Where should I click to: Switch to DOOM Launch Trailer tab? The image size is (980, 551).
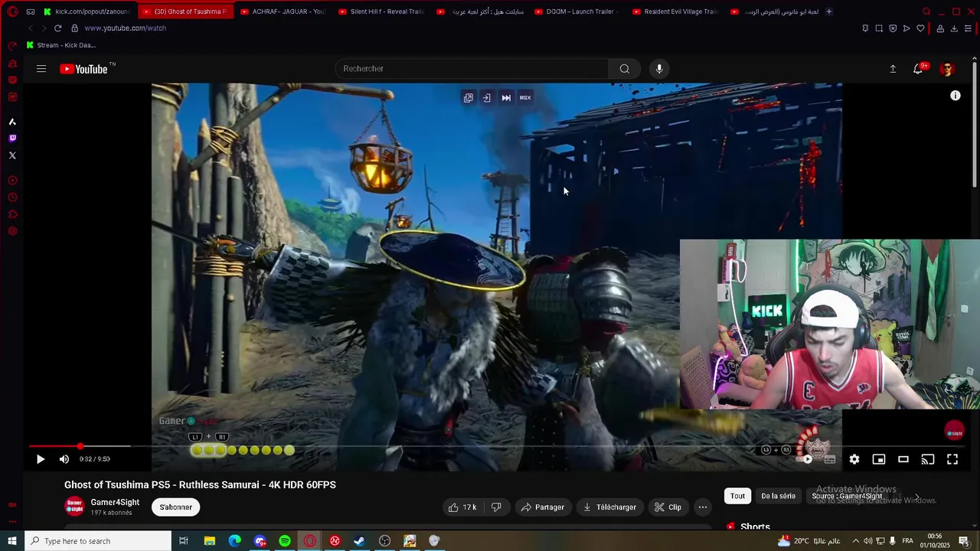click(577, 11)
